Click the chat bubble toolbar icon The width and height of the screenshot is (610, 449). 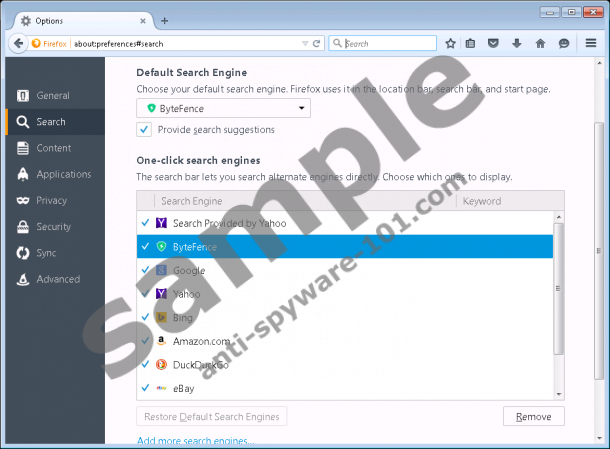coord(564,43)
